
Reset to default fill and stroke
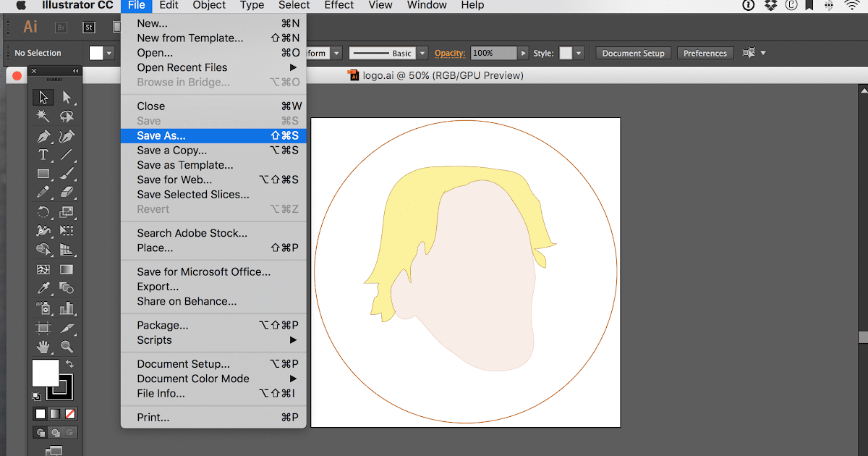[x=36, y=396]
